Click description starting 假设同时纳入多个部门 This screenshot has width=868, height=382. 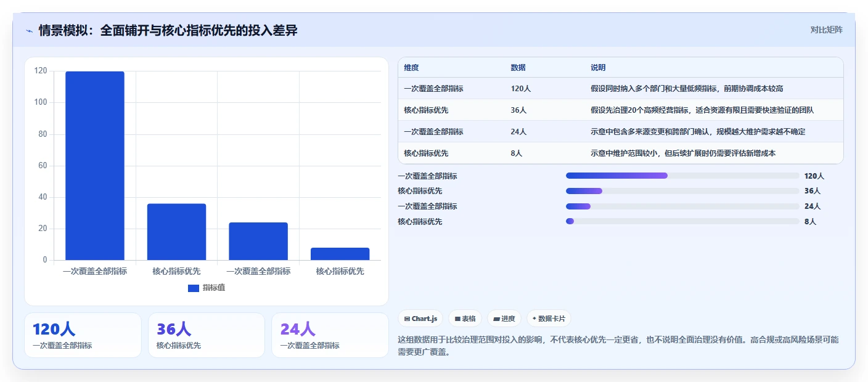click(x=687, y=89)
